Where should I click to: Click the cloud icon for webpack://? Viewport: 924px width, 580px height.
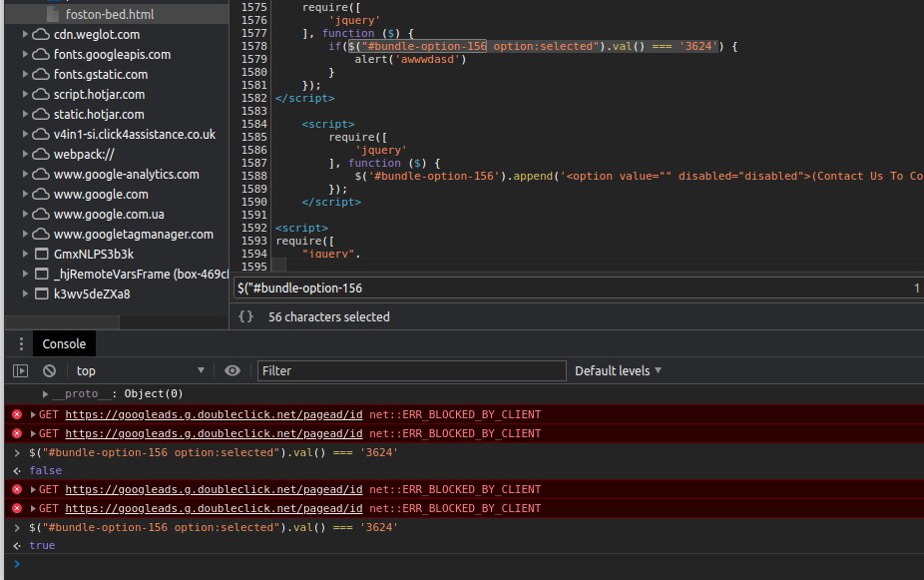pyautogui.click(x=41, y=155)
